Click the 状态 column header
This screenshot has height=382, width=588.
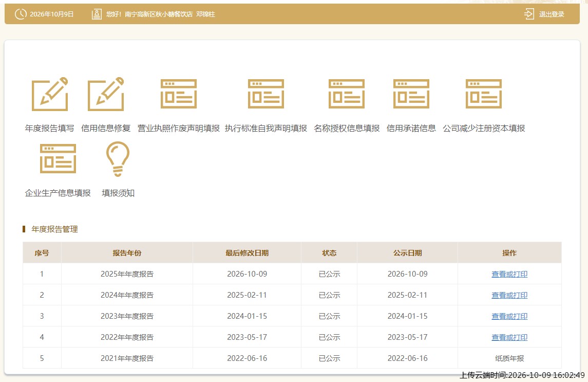coord(329,253)
